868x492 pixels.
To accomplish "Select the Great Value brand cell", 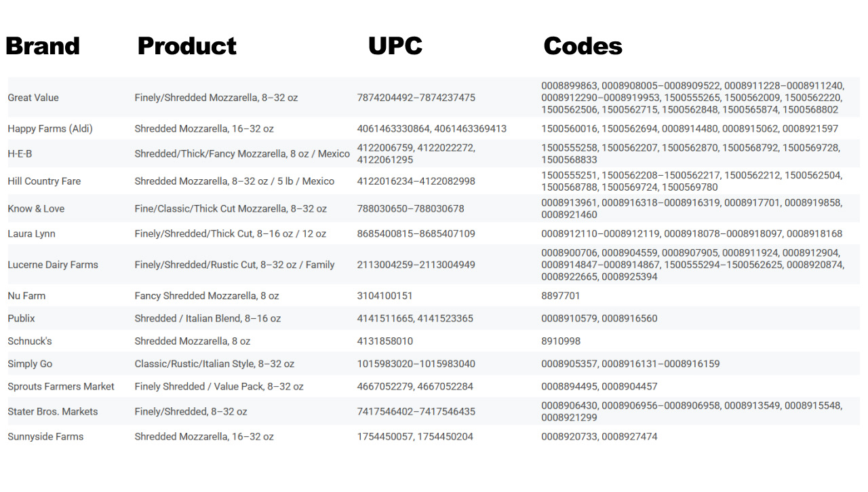I will coord(33,98).
